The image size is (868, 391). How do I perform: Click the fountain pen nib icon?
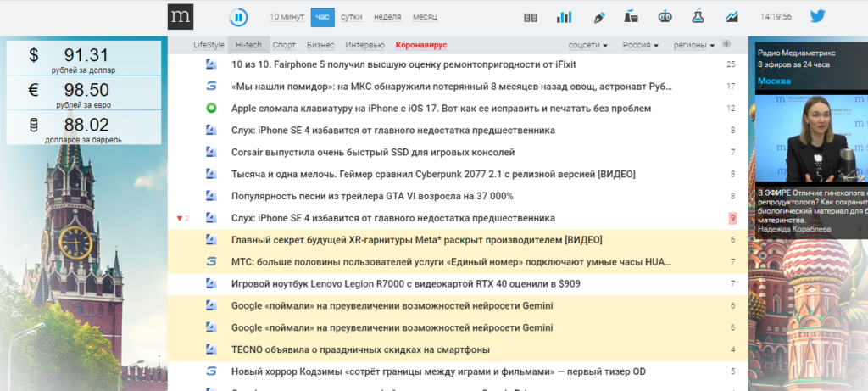click(598, 17)
